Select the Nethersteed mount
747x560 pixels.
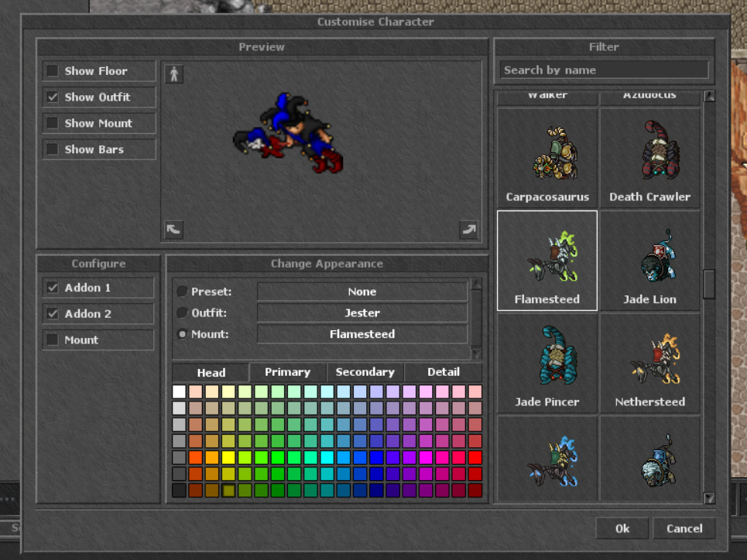pyautogui.click(x=649, y=363)
